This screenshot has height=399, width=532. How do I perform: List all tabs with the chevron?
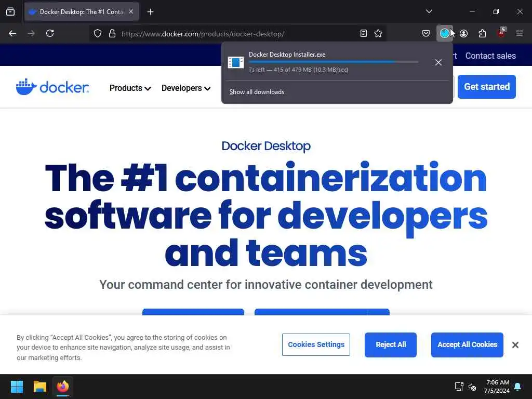click(429, 11)
